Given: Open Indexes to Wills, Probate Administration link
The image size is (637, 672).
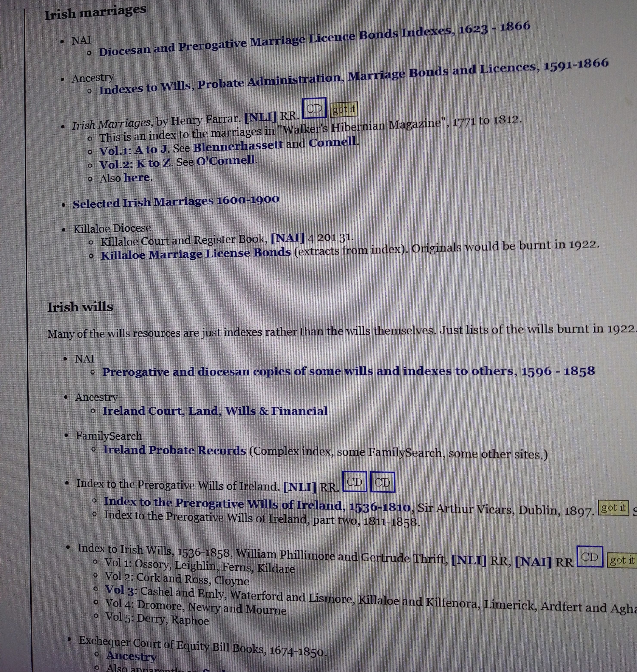Looking at the screenshot, I should pos(354,77).
